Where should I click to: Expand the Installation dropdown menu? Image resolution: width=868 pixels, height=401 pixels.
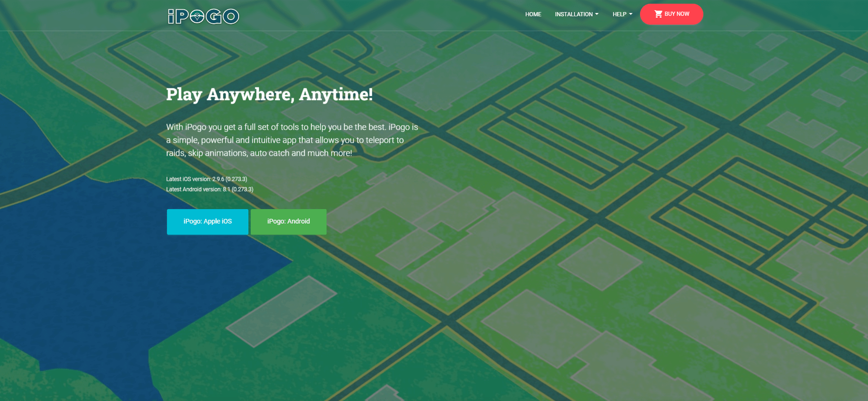[577, 14]
